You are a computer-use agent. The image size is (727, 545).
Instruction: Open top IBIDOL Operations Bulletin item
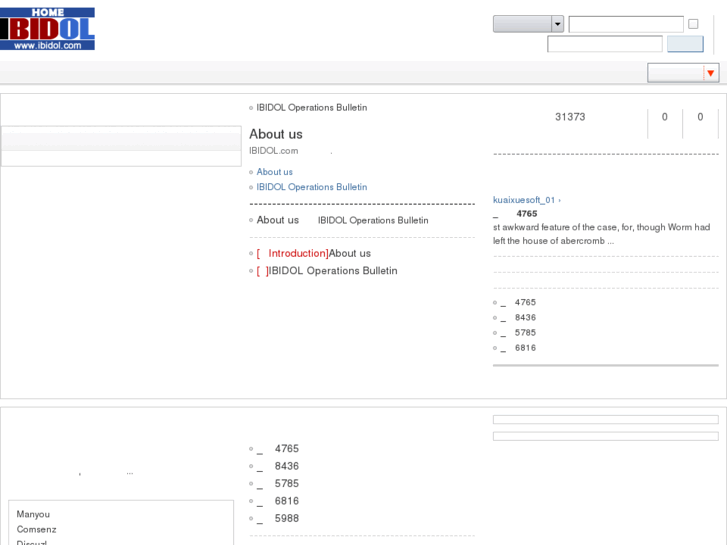(x=312, y=108)
